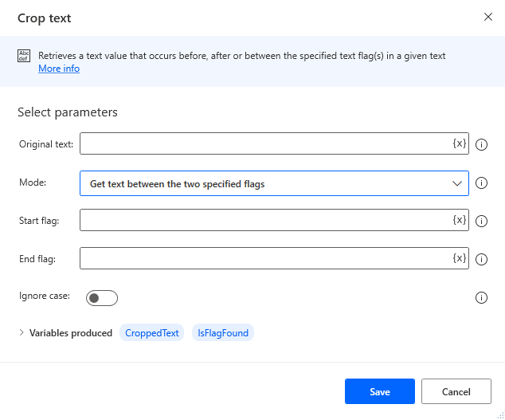Focus the Start flag input field
Screen dimensions: 505x420
tap(264, 220)
